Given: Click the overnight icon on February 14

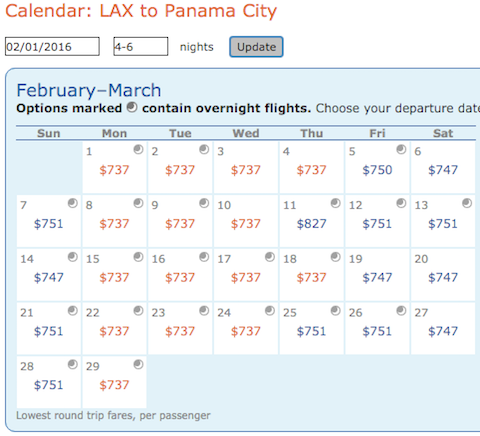Looking at the screenshot, I should point(73,257).
